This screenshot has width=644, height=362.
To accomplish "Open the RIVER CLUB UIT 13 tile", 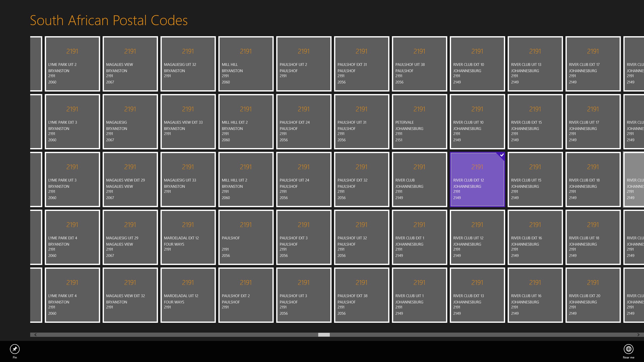I will tap(535, 64).
